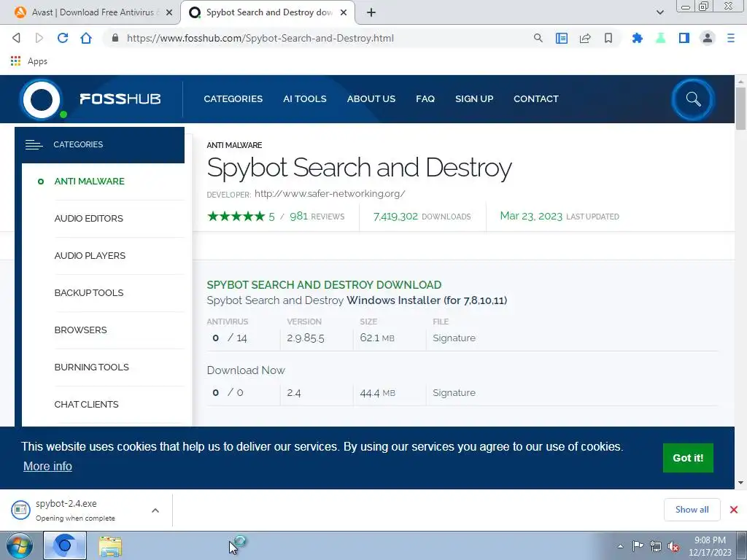Click the muted volume tray icon
This screenshot has width=747, height=560.
point(673,546)
